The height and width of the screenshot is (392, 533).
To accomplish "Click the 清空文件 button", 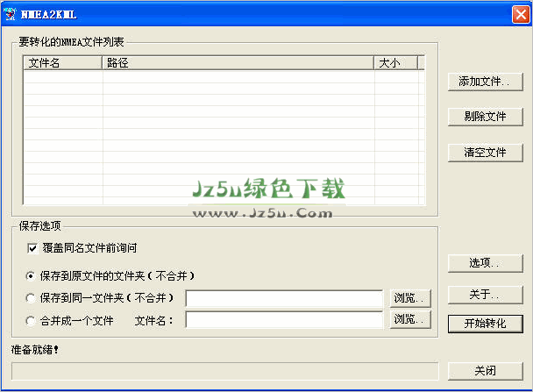I will [x=485, y=153].
